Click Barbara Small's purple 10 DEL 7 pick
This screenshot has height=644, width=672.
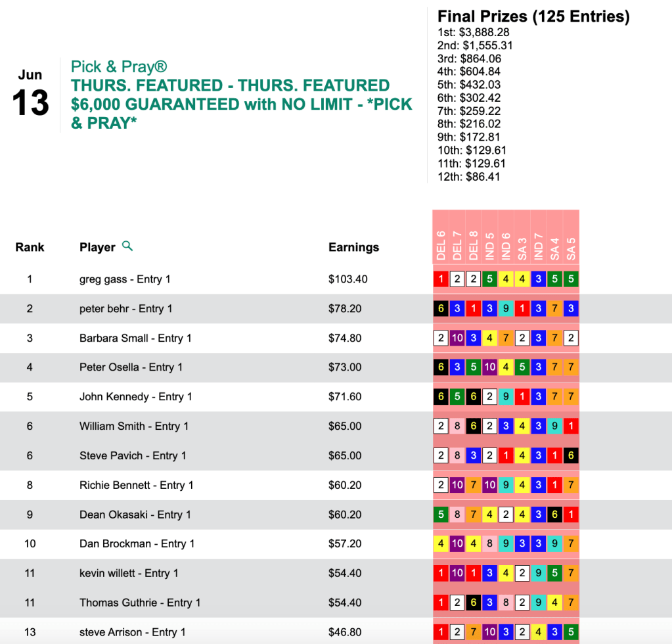click(457, 338)
